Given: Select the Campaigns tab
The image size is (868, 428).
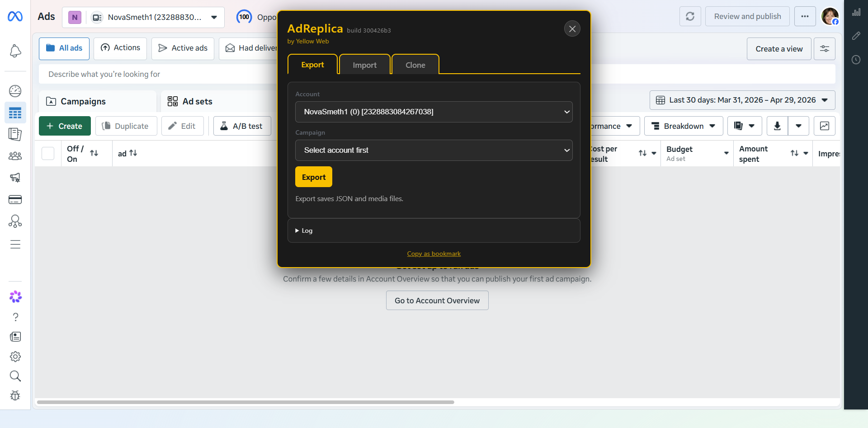Looking at the screenshot, I should tap(98, 101).
